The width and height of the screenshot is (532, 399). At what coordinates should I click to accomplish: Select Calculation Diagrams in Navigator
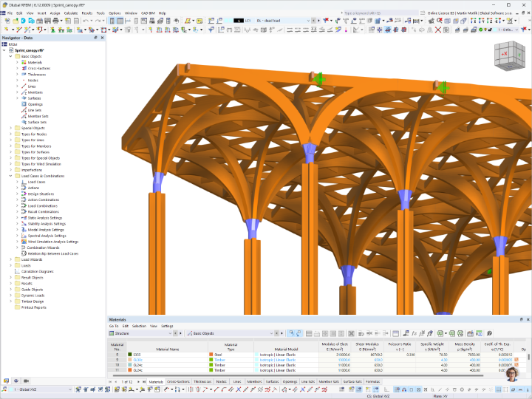pos(38,271)
